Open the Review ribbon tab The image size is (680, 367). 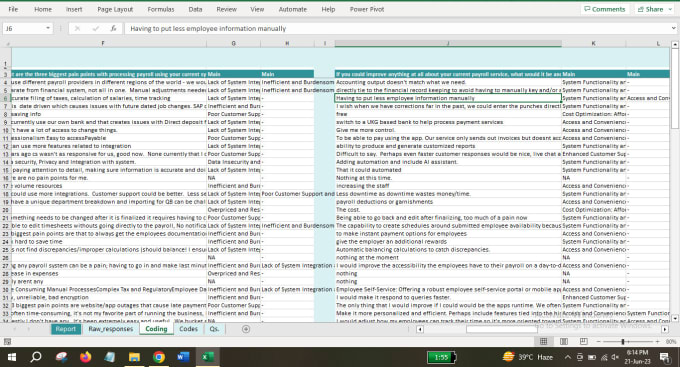pos(227,9)
